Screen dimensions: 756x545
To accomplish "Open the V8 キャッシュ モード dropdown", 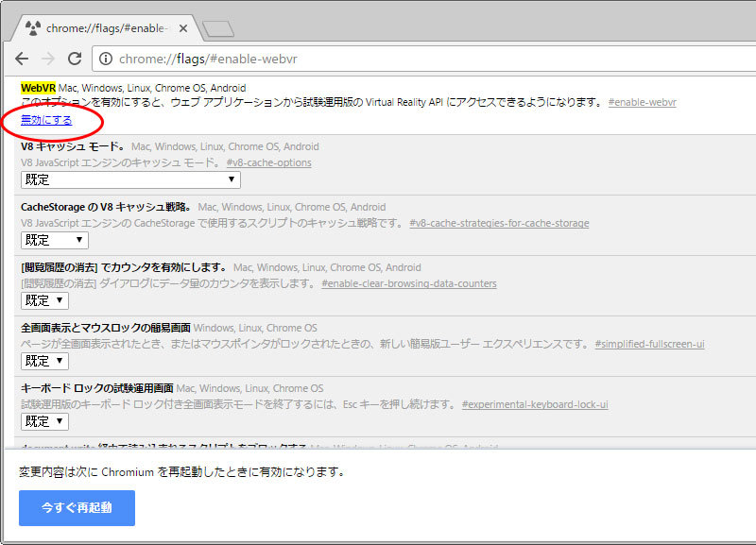I will pyautogui.click(x=130, y=179).
